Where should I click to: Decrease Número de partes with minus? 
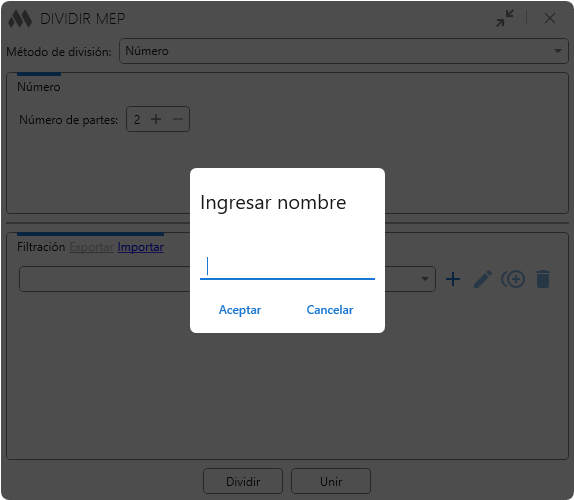pyautogui.click(x=178, y=119)
